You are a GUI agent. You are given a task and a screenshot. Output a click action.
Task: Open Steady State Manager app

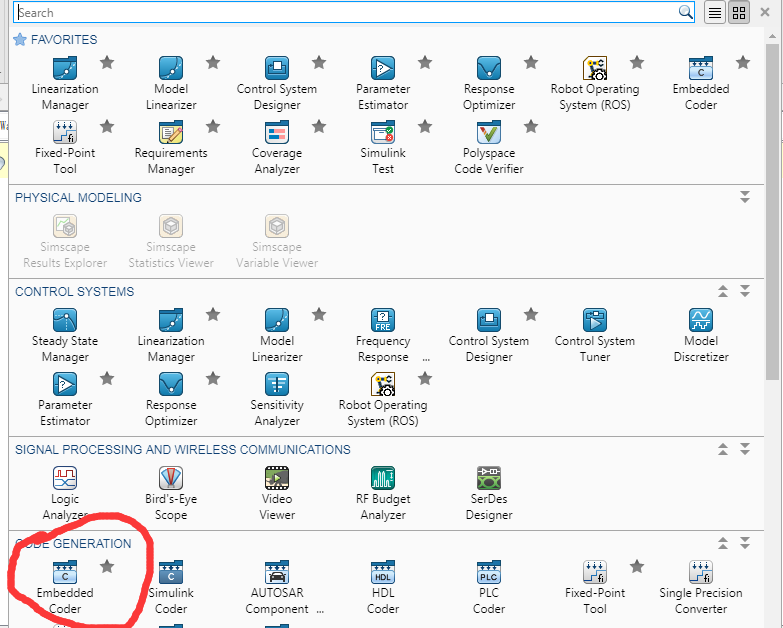65,335
